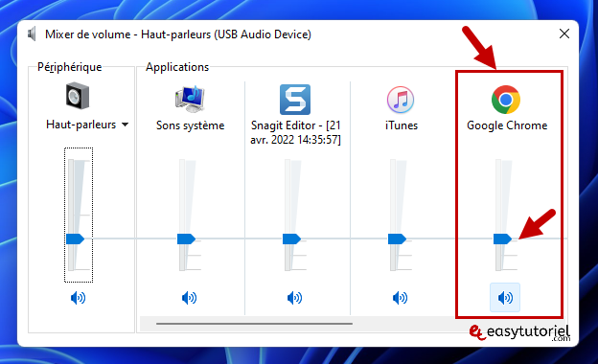Click the speaker icon in the title bar
598x364 pixels.
[32, 34]
